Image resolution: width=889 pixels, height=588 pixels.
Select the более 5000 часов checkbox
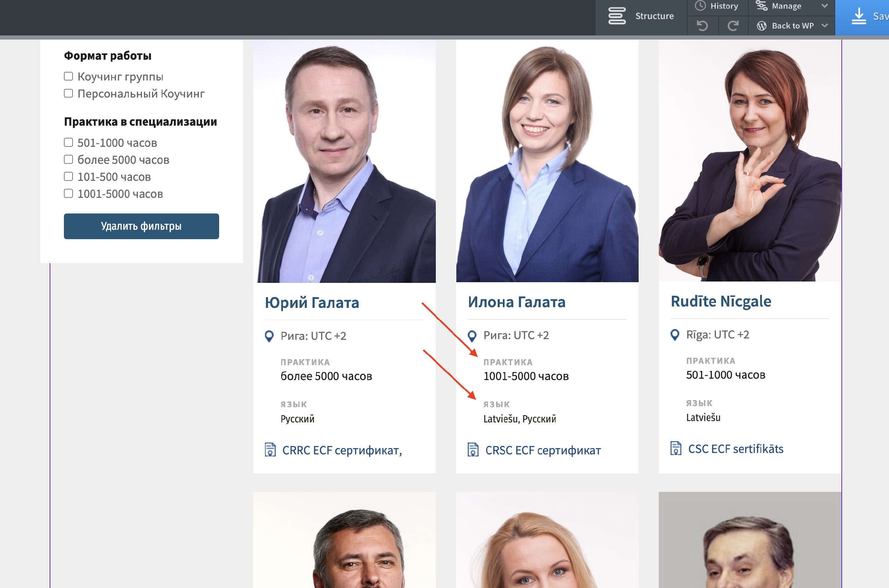(68, 159)
